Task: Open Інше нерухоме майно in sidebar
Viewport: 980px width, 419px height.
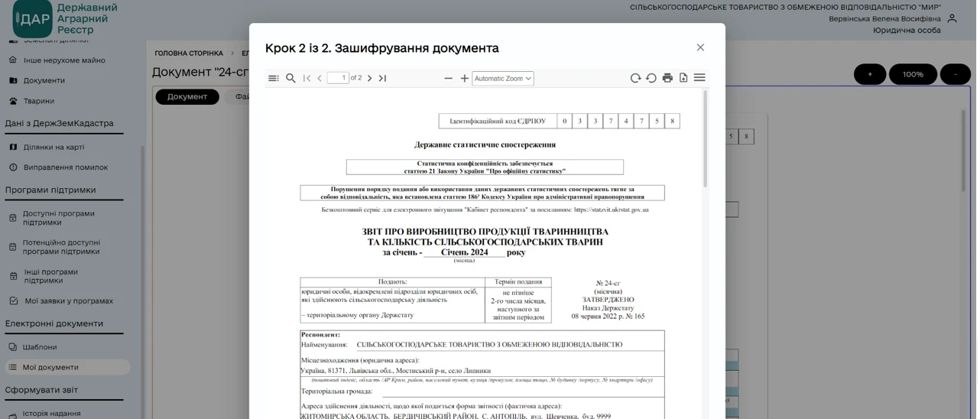Action: click(x=64, y=60)
